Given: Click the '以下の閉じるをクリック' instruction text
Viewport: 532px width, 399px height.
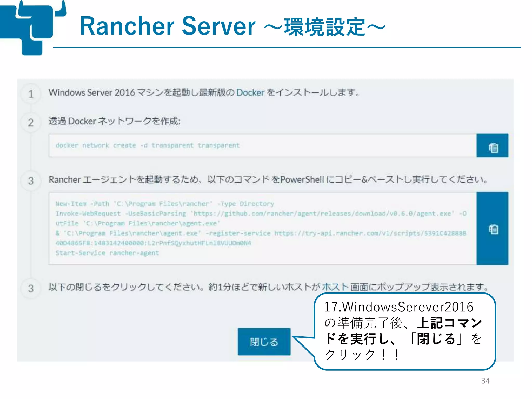Looking at the screenshot, I should click(x=269, y=287).
